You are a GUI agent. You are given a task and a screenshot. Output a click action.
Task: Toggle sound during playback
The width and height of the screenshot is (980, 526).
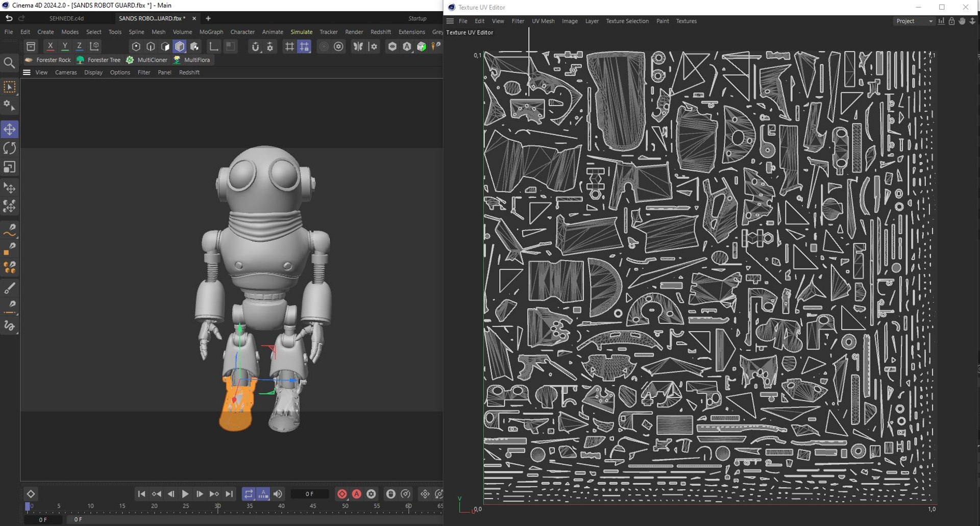coord(278,494)
